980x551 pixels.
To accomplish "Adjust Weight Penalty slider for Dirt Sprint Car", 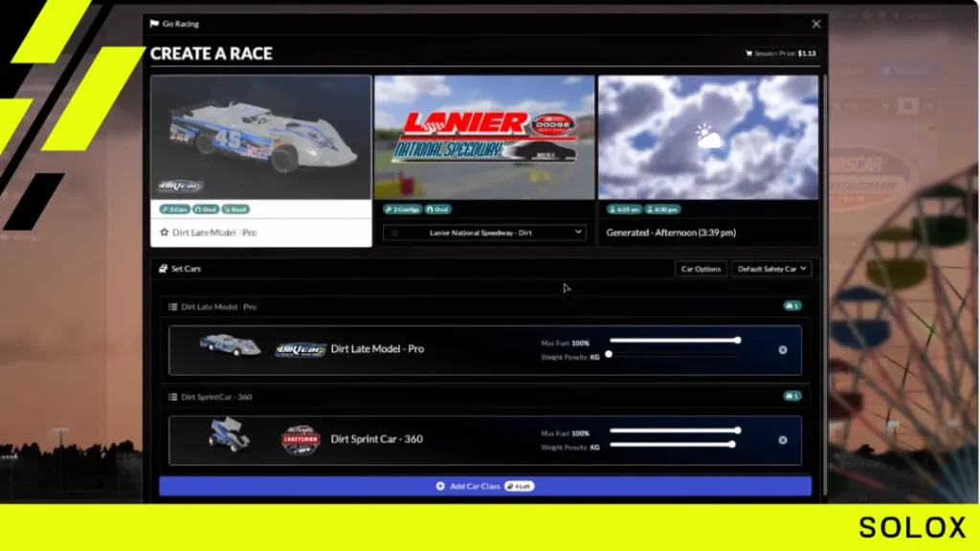I will tap(673, 445).
